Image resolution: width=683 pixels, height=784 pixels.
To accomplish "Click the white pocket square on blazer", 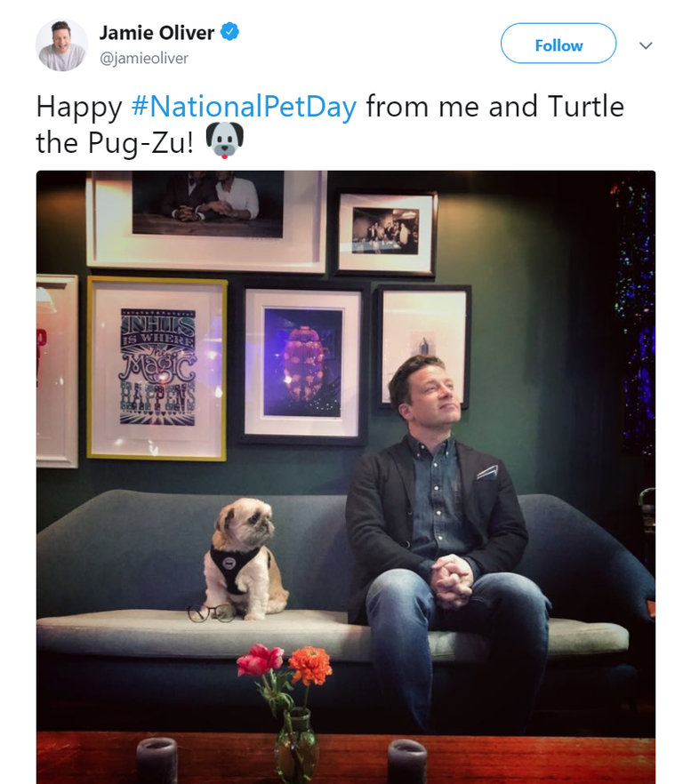I will [487, 472].
